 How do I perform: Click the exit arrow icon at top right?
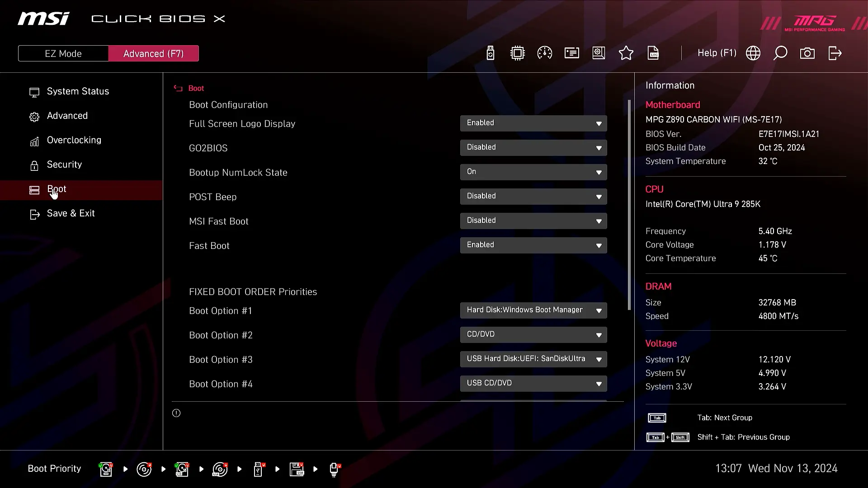[x=835, y=53]
